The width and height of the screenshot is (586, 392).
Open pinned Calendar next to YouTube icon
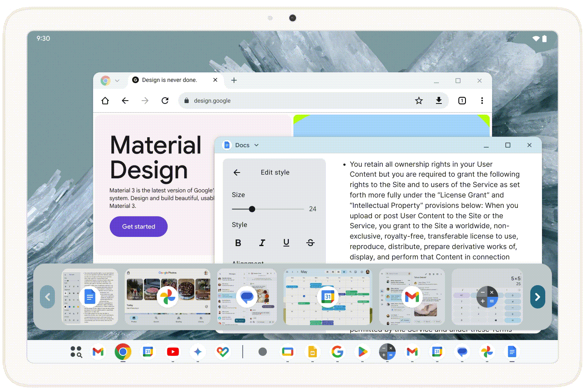(x=148, y=352)
